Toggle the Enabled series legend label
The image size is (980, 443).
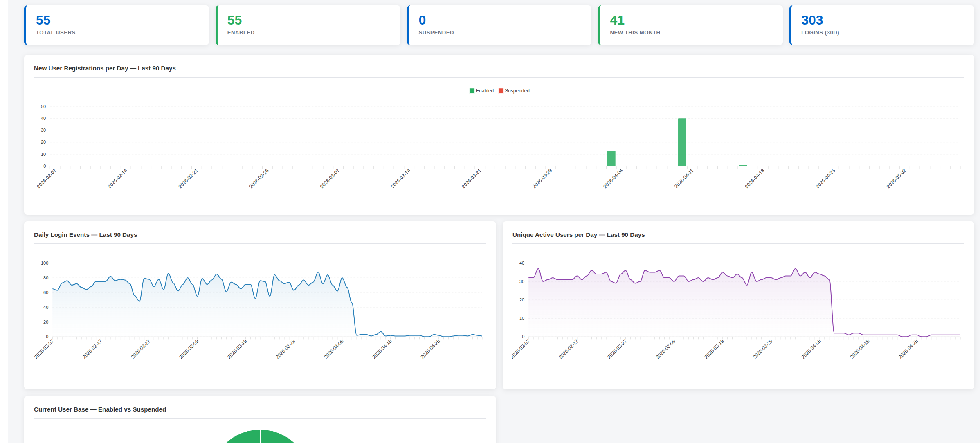485,91
